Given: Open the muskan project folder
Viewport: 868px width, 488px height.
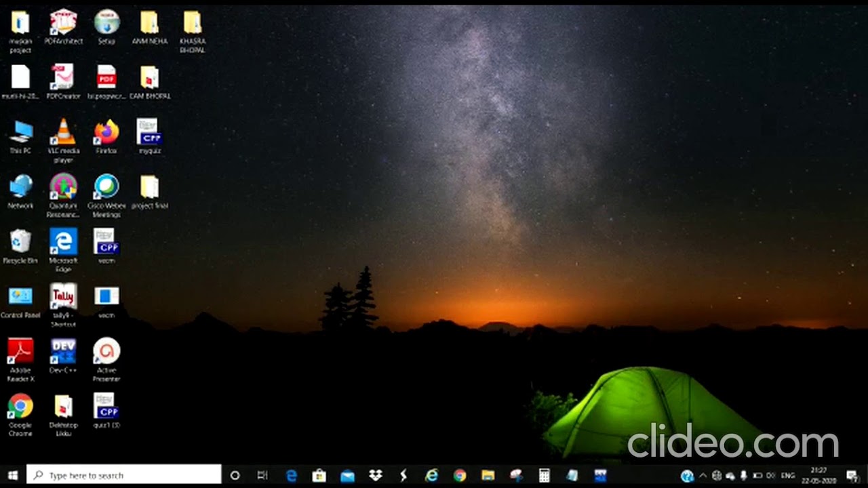Looking at the screenshot, I should point(20,30).
